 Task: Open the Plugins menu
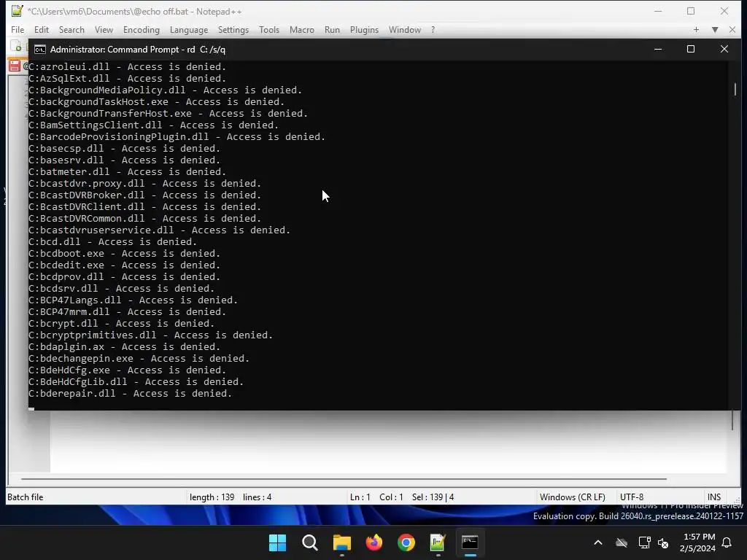tap(364, 29)
